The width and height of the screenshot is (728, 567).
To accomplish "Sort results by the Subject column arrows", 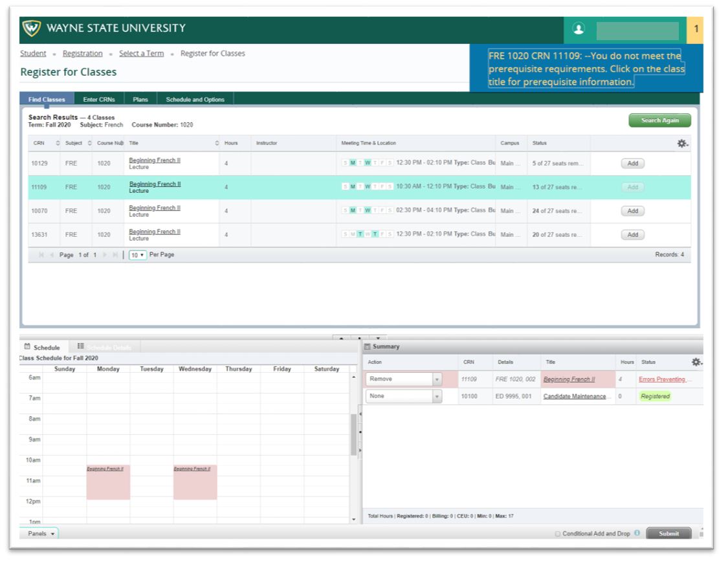I will [x=89, y=143].
